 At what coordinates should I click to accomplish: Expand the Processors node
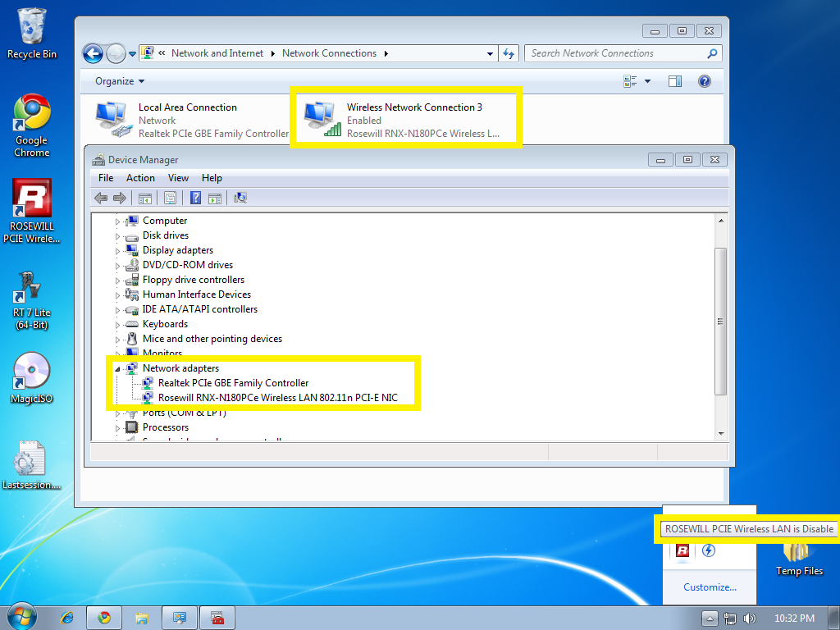tap(117, 428)
